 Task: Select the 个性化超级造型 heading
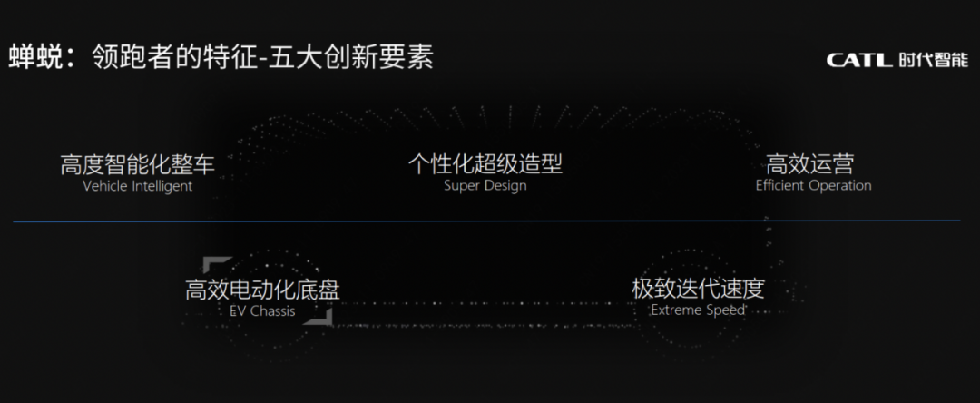coord(485,164)
